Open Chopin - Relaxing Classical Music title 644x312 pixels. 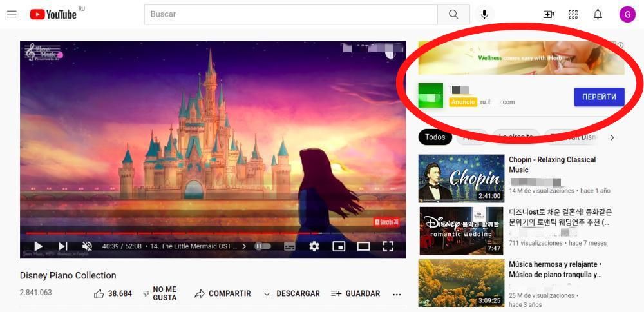tap(552, 164)
